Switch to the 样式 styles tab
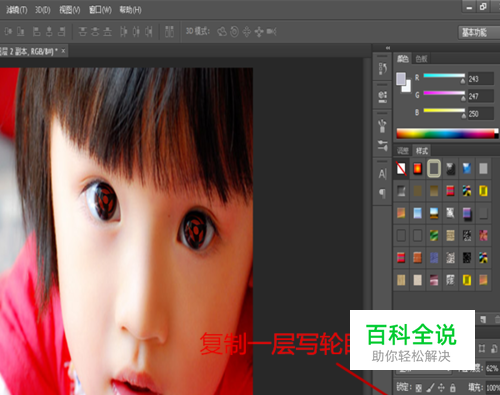 coord(422,151)
